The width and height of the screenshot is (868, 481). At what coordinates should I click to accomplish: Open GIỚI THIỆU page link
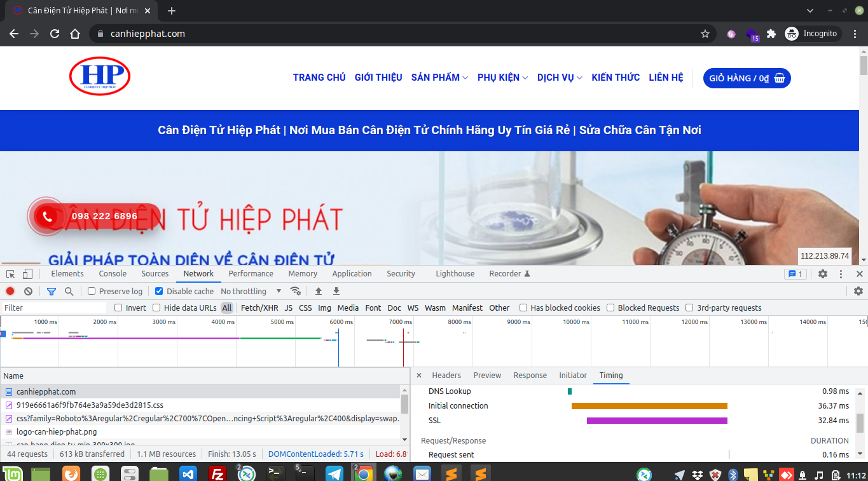click(378, 78)
